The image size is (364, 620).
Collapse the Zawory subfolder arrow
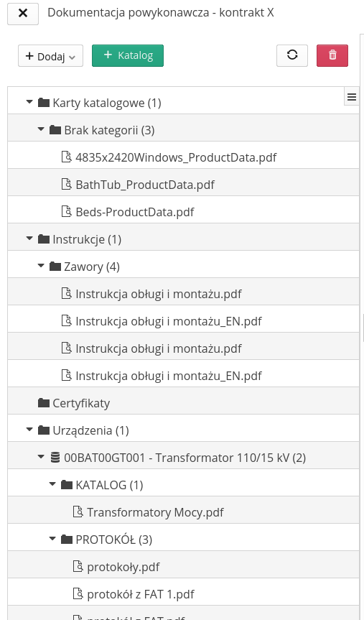pos(41,266)
